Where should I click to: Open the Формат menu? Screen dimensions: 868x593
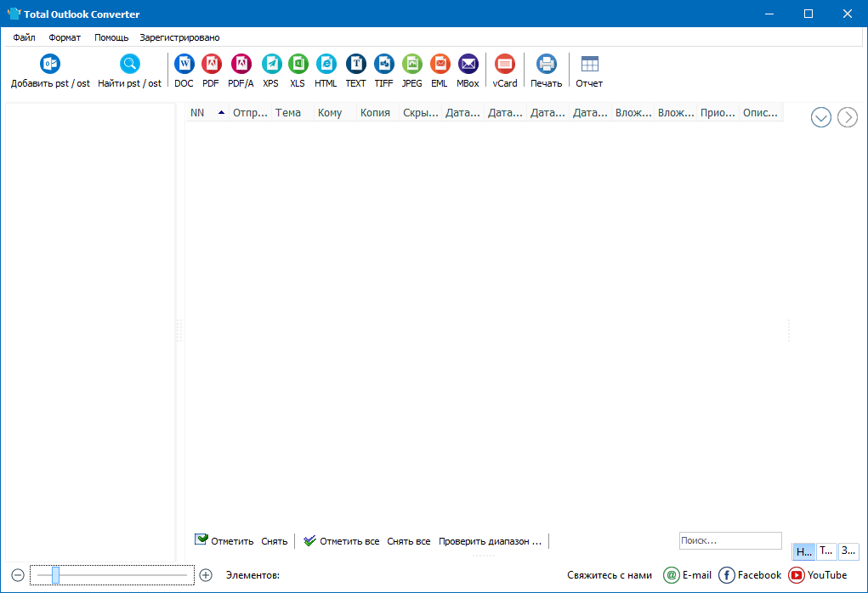[64, 37]
